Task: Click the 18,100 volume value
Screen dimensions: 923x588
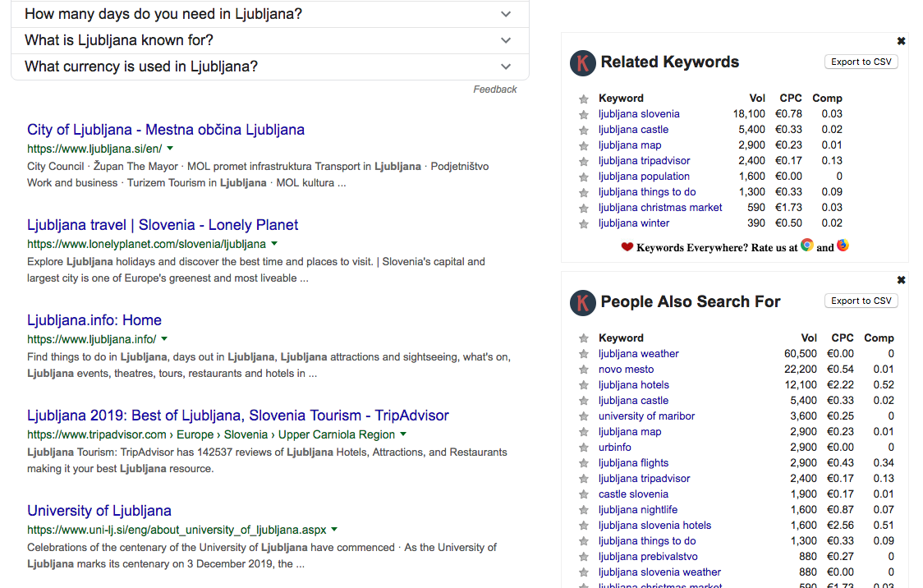Action: pyautogui.click(x=749, y=114)
